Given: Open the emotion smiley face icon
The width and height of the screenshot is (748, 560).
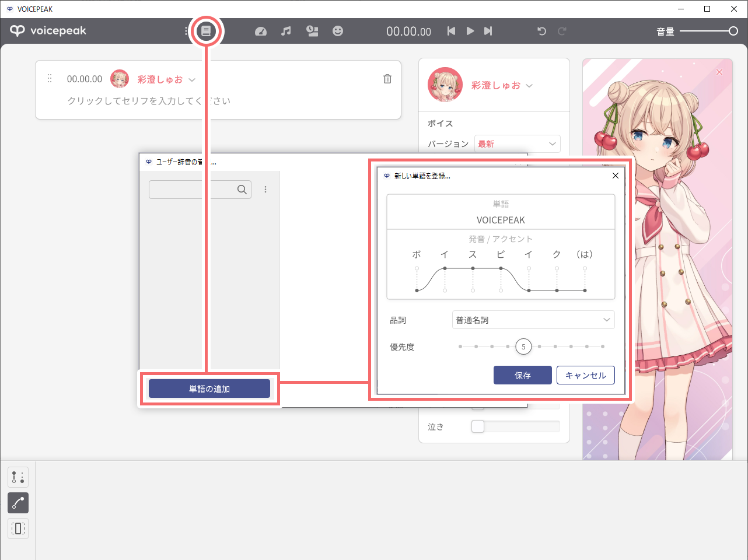Looking at the screenshot, I should [x=338, y=31].
